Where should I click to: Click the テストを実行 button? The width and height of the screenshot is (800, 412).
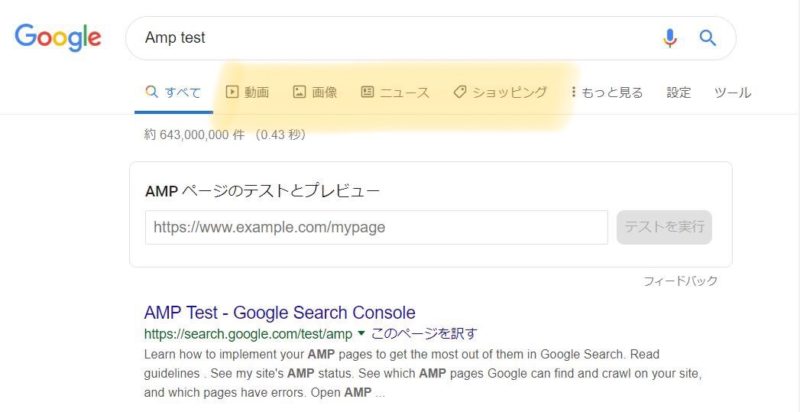[x=664, y=227]
